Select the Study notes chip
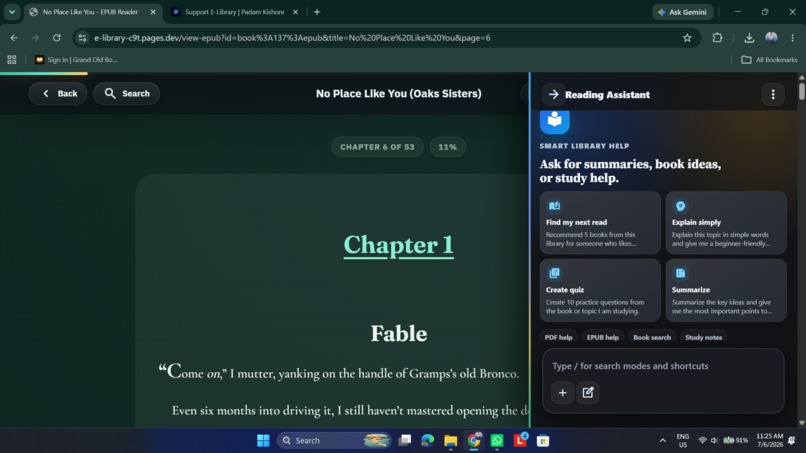Viewport: 806px width, 453px height. pyautogui.click(x=703, y=337)
